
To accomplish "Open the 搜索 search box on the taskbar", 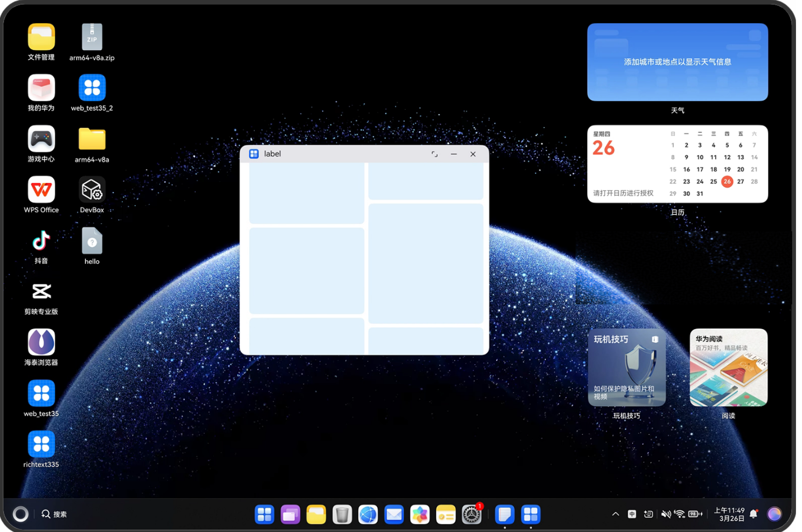I will (54, 514).
